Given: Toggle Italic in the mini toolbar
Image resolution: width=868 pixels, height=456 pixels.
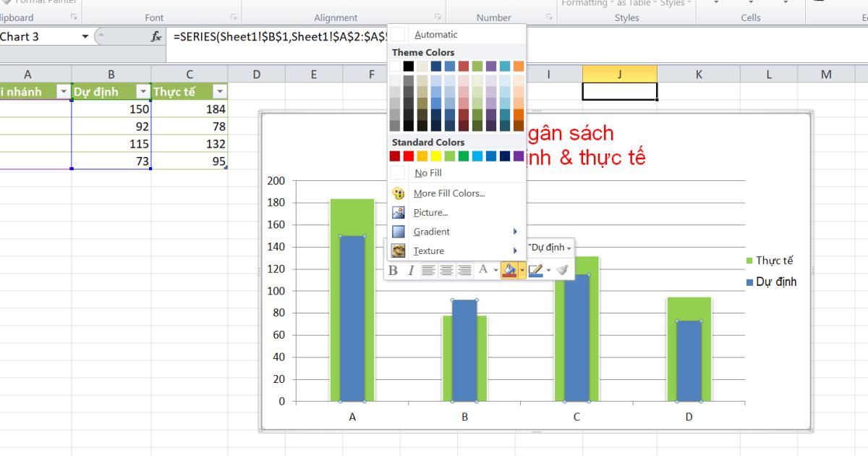Looking at the screenshot, I should point(411,270).
